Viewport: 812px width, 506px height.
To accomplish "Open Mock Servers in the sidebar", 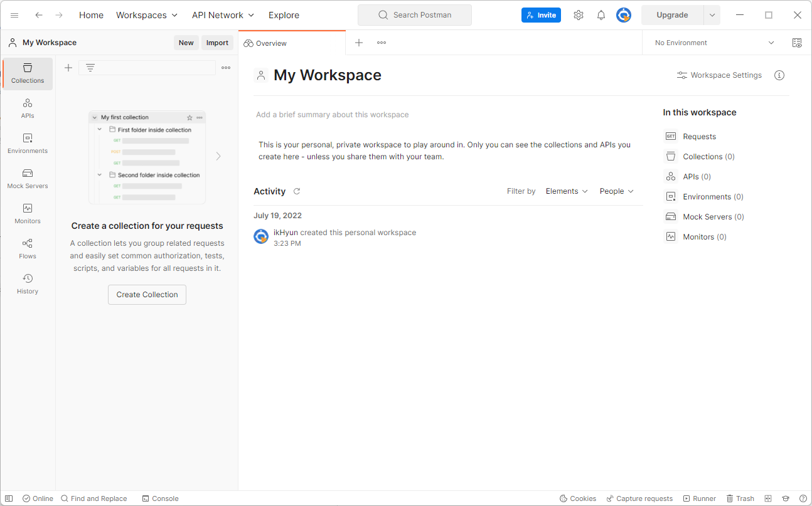I will (x=28, y=179).
